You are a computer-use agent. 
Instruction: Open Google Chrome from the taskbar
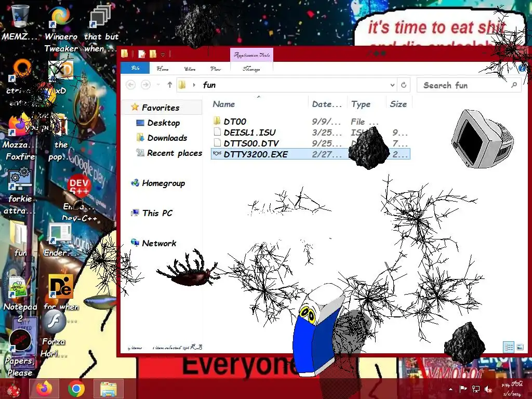(76, 389)
